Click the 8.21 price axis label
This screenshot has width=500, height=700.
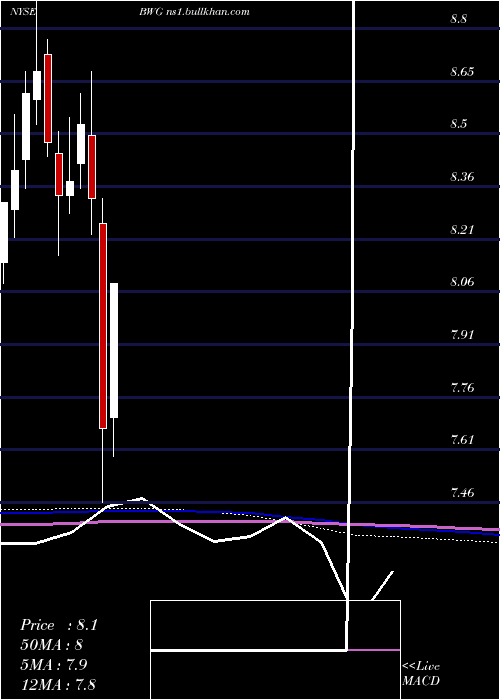[x=462, y=230]
